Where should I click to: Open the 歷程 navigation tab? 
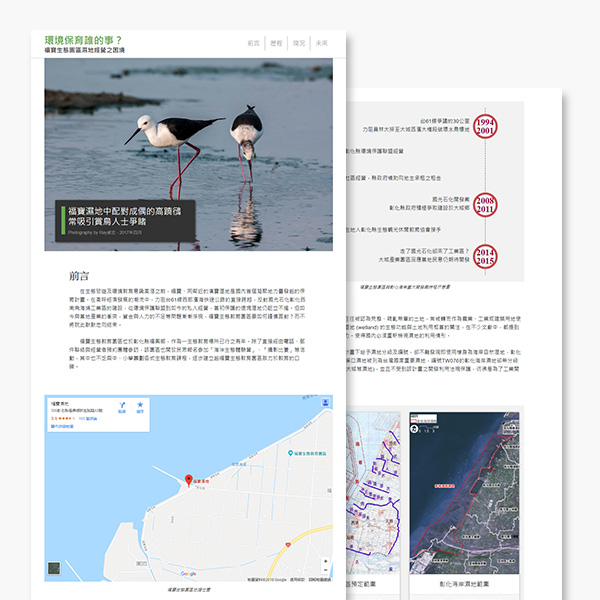click(276, 44)
